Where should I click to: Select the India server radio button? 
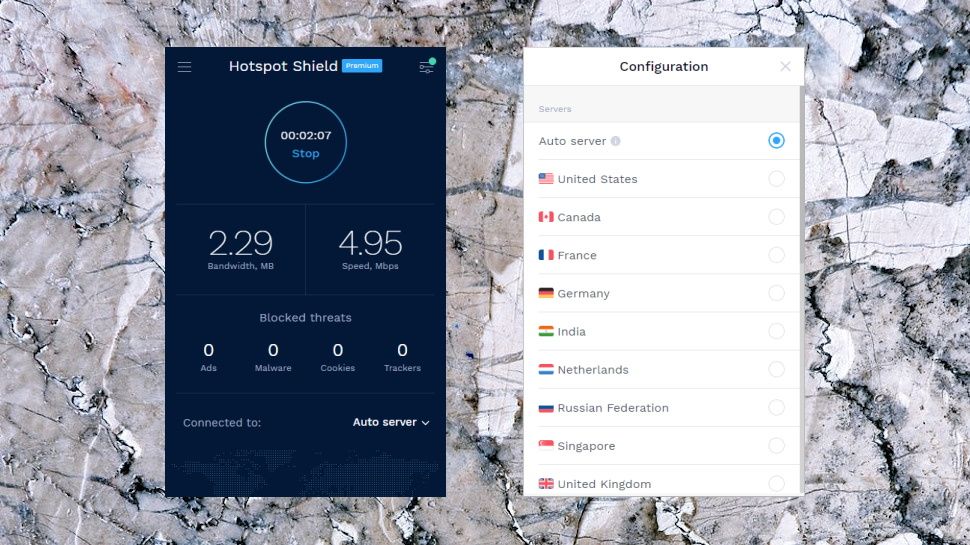coord(776,332)
